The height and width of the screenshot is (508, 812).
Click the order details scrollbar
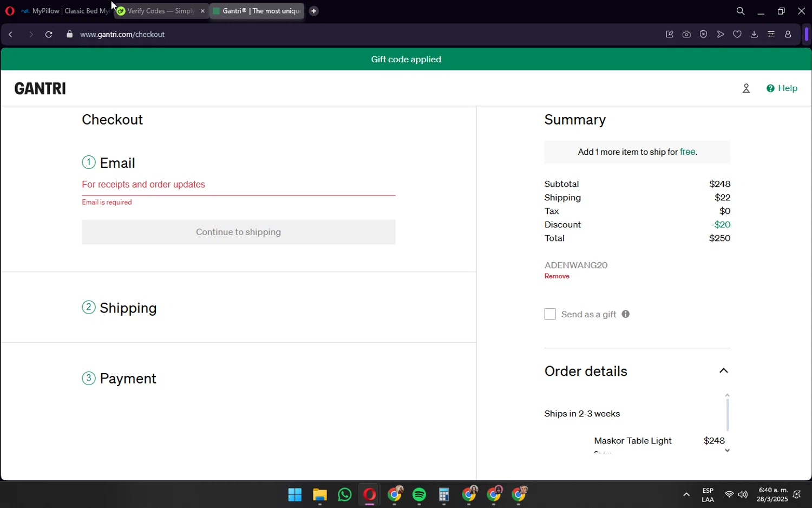pos(728,415)
